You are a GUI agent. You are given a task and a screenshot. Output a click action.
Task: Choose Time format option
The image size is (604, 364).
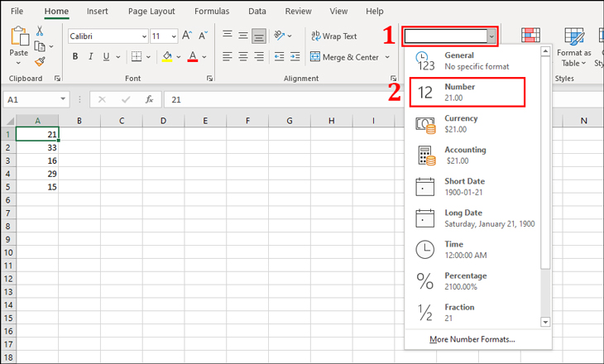[x=472, y=250]
